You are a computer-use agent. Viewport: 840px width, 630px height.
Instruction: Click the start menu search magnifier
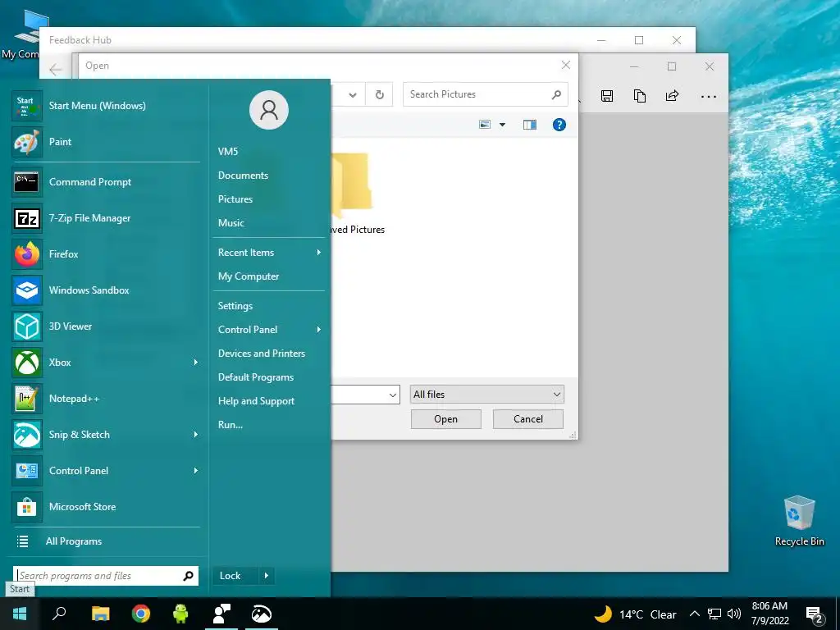(188, 576)
